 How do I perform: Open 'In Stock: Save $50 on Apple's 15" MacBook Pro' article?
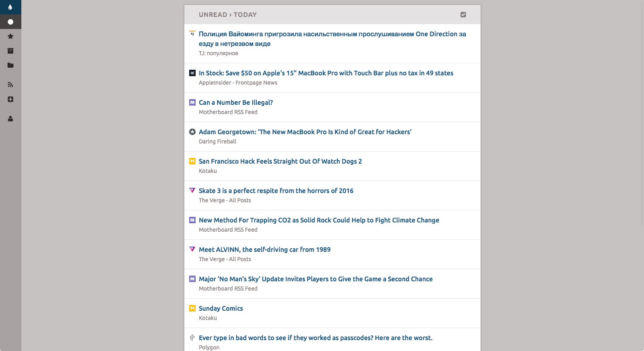[x=326, y=73]
